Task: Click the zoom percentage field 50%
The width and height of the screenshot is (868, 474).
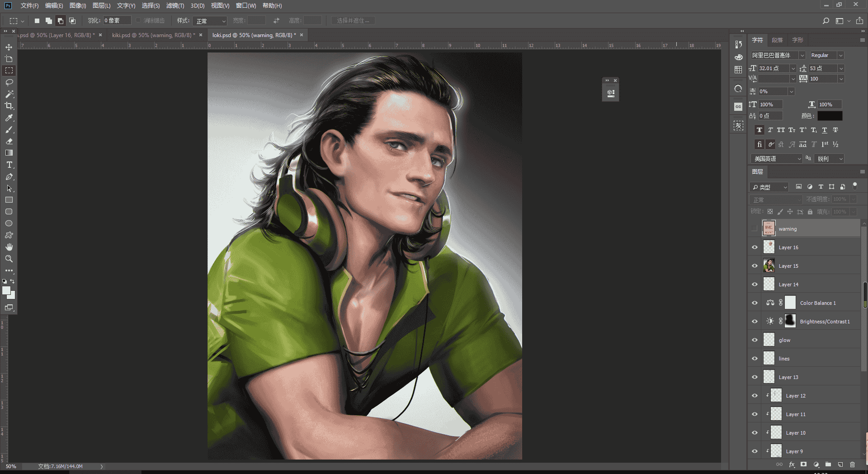Action: [11, 466]
